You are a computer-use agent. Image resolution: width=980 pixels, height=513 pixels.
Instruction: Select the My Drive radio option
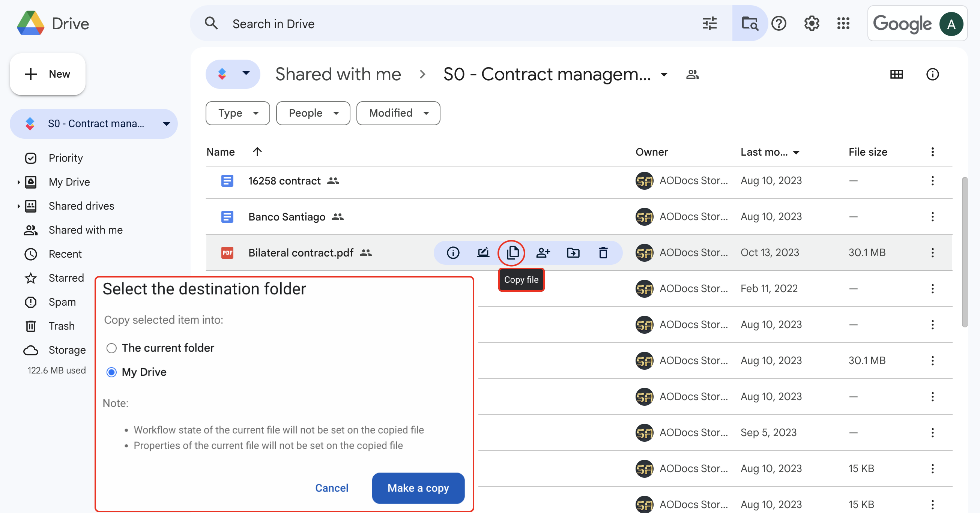[x=111, y=372]
